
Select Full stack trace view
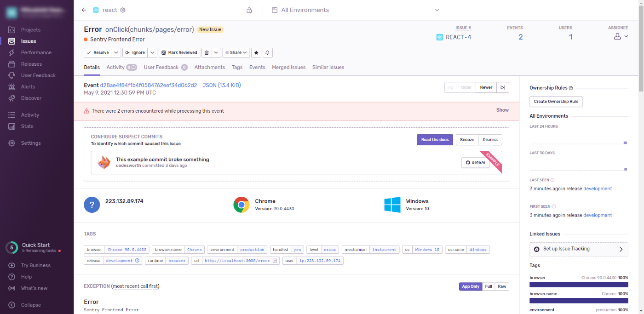click(489, 286)
